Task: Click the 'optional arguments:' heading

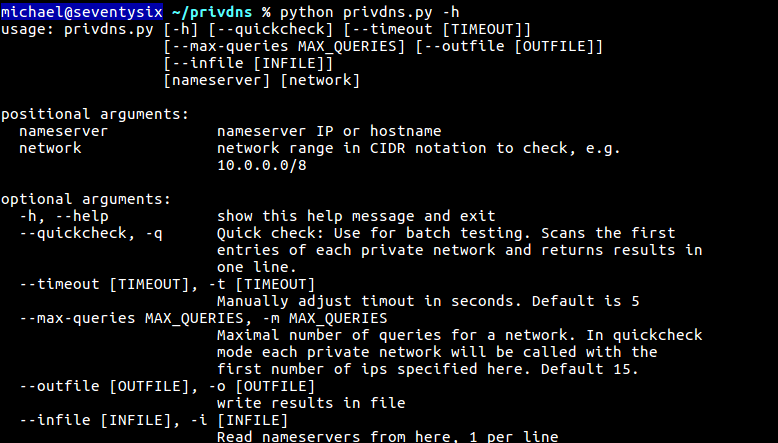Action: pyautogui.click(x=86, y=199)
